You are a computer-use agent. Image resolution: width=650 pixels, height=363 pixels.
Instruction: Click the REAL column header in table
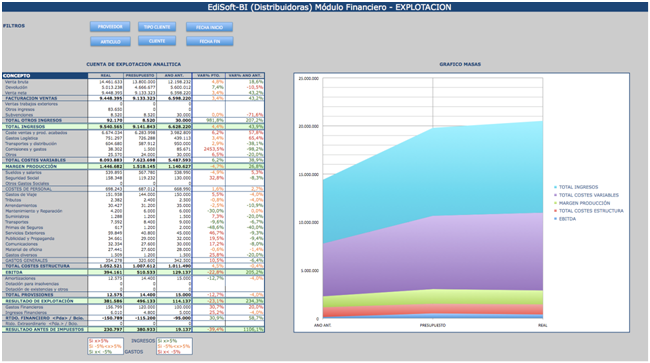tap(105, 76)
